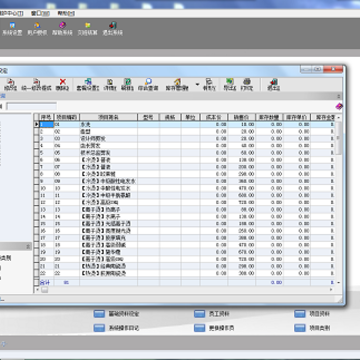Open the column chooser arrow at grid header end
This screenshot has width=360, height=360.
click(x=338, y=117)
